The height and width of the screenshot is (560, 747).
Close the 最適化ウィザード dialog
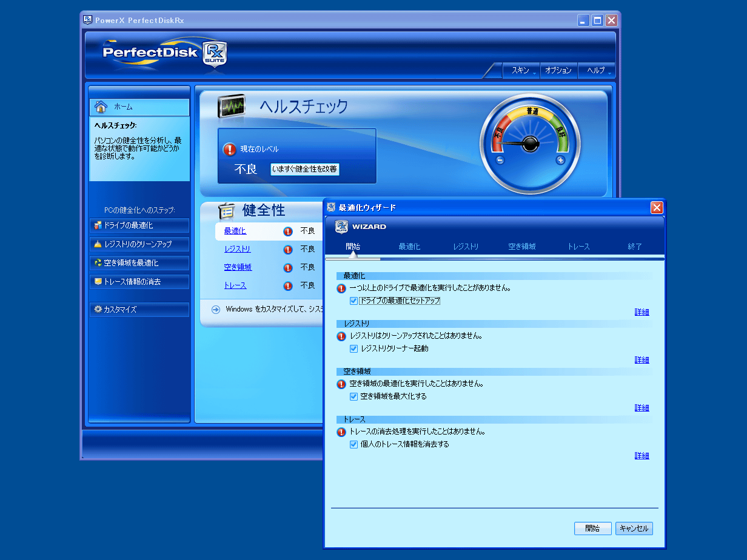(657, 208)
